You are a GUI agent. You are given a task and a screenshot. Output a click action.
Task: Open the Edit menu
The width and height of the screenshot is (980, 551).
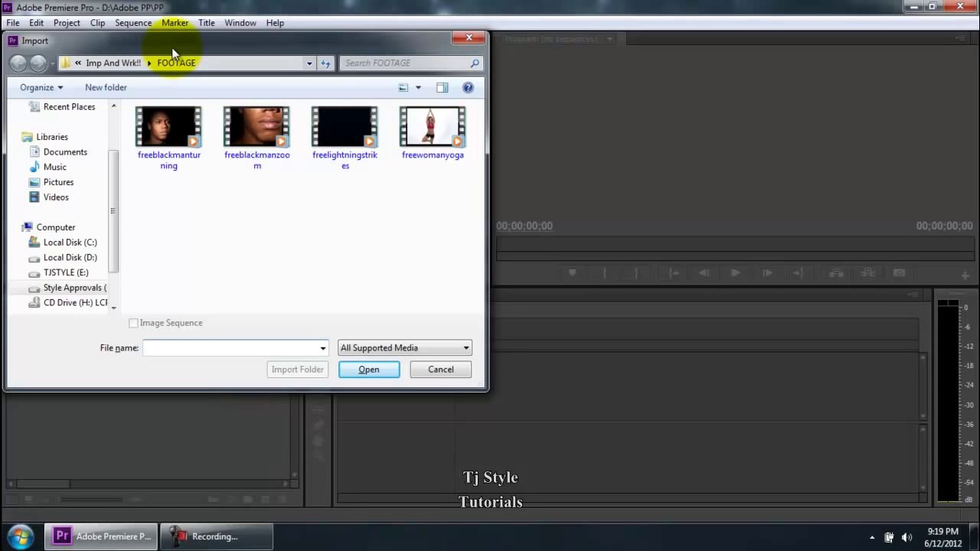pos(36,23)
